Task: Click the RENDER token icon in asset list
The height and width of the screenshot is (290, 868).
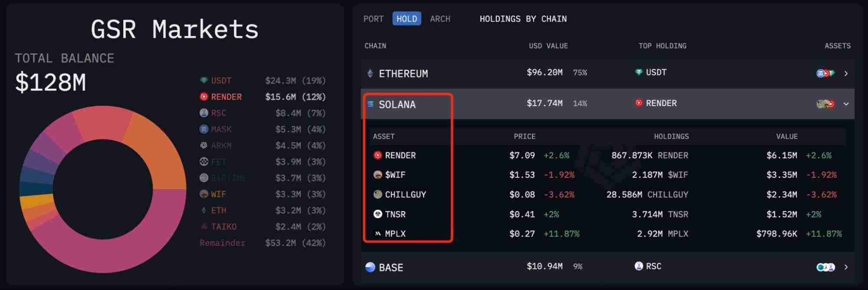Action: [x=378, y=155]
